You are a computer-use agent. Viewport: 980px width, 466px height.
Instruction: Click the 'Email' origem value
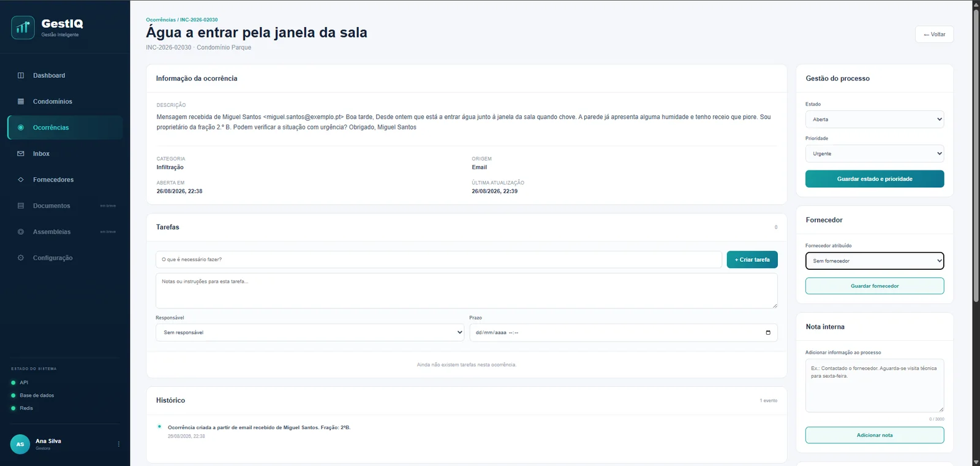pos(479,167)
